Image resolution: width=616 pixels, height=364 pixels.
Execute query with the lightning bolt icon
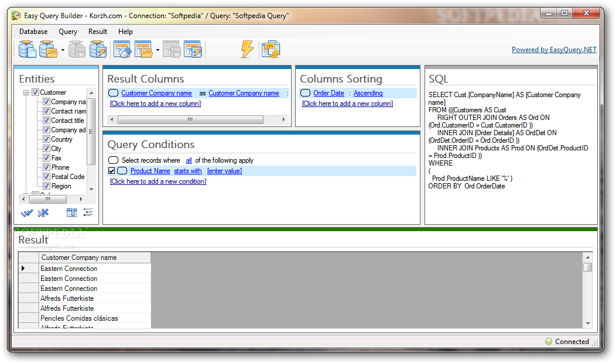[247, 50]
